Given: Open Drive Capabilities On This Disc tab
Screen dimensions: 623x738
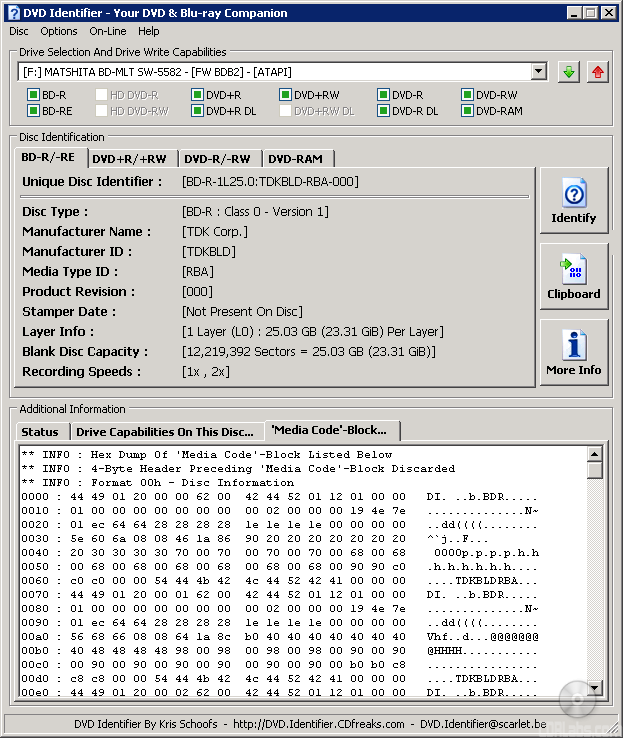Looking at the screenshot, I should (165, 431).
